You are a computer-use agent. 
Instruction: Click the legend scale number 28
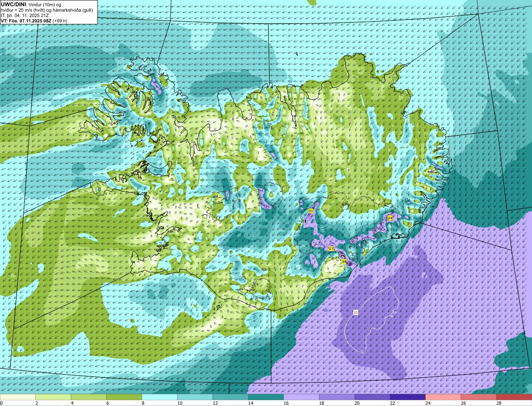(499, 403)
